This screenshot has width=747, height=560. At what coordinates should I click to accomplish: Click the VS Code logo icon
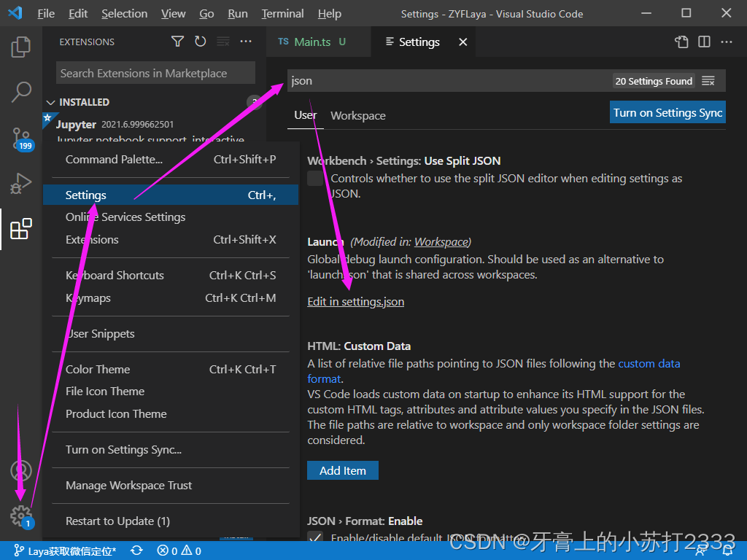click(15, 13)
